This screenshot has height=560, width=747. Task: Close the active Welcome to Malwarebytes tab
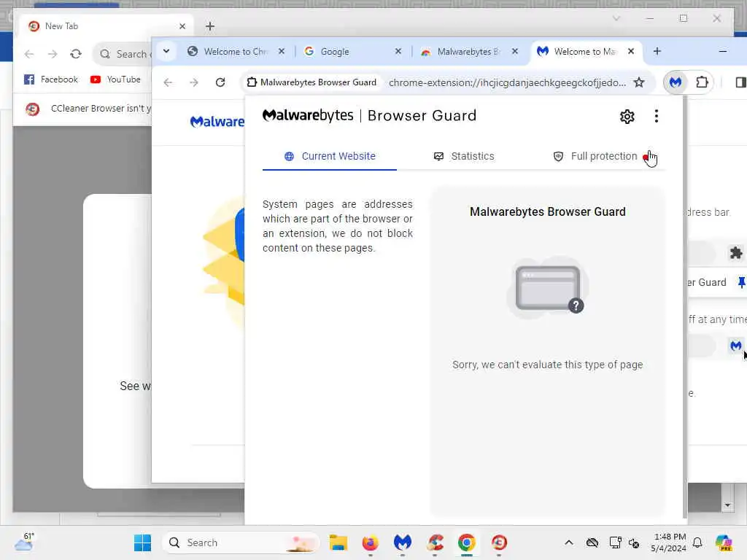[631, 51]
